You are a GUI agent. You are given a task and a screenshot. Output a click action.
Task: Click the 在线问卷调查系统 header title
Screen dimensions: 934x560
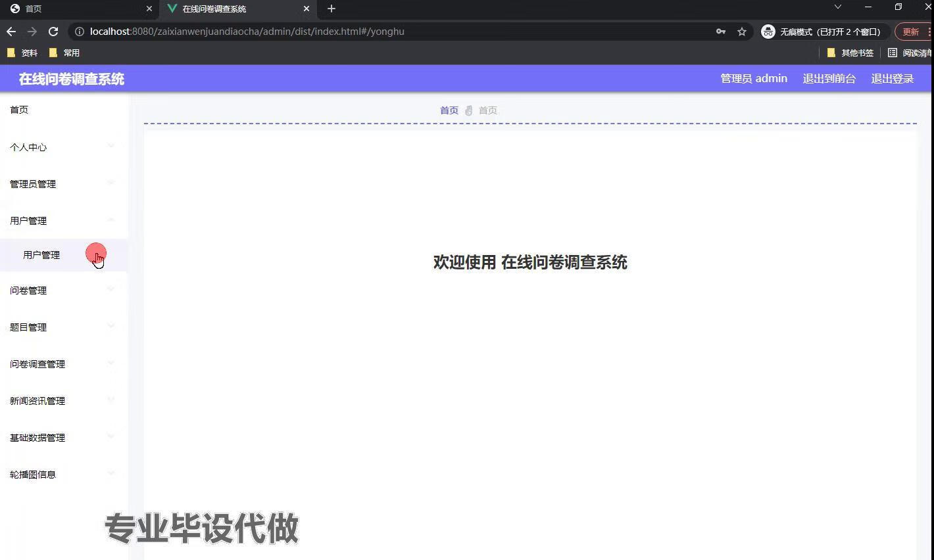click(x=72, y=79)
